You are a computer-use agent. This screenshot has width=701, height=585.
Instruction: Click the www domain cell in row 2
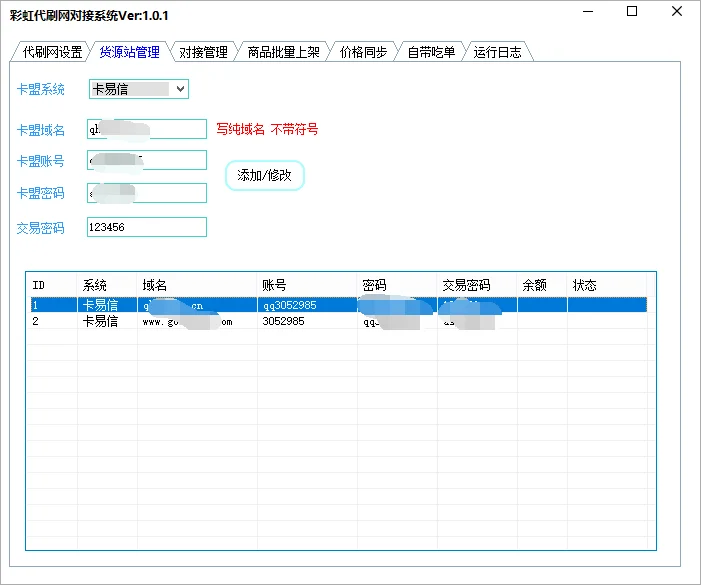(x=197, y=321)
